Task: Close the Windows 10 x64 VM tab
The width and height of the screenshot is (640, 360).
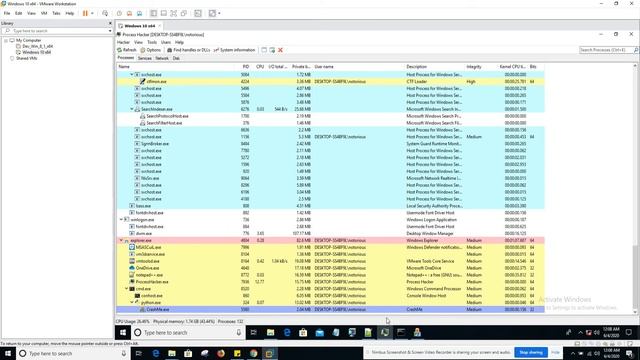Action: 160,26
